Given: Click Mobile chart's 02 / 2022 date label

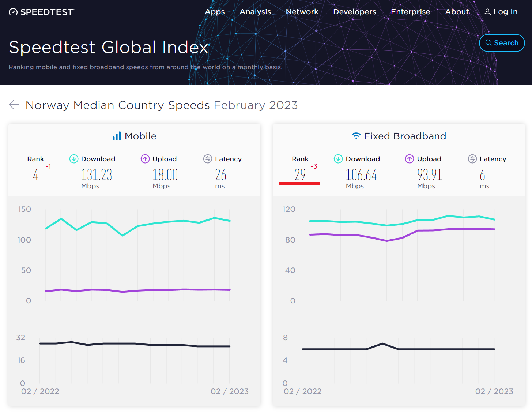Looking at the screenshot, I should point(40,391).
